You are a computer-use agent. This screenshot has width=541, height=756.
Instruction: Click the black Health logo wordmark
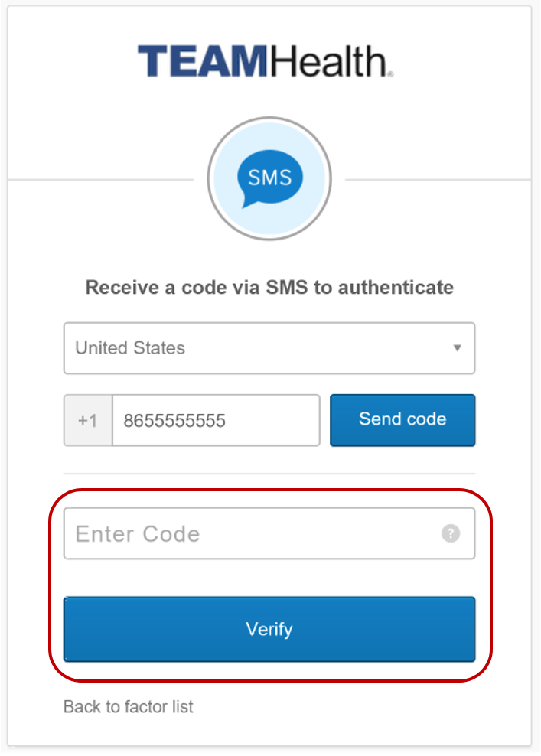click(x=331, y=61)
